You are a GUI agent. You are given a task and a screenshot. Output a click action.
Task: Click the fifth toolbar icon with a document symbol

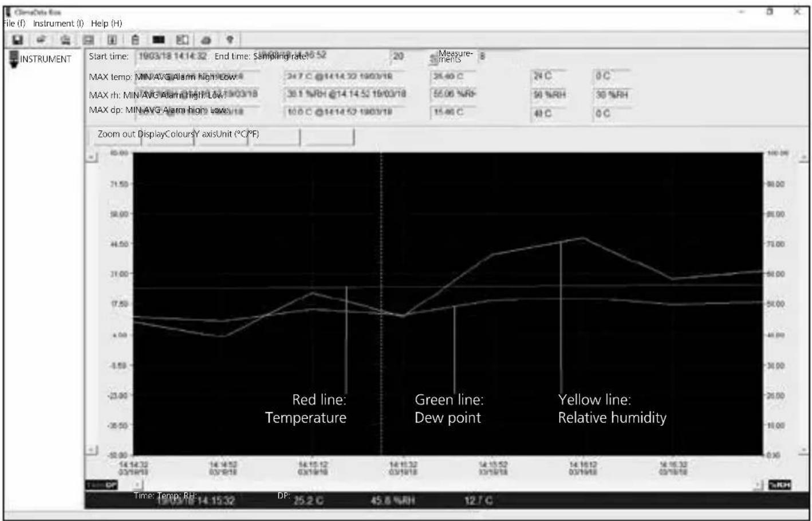[x=112, y=40]
